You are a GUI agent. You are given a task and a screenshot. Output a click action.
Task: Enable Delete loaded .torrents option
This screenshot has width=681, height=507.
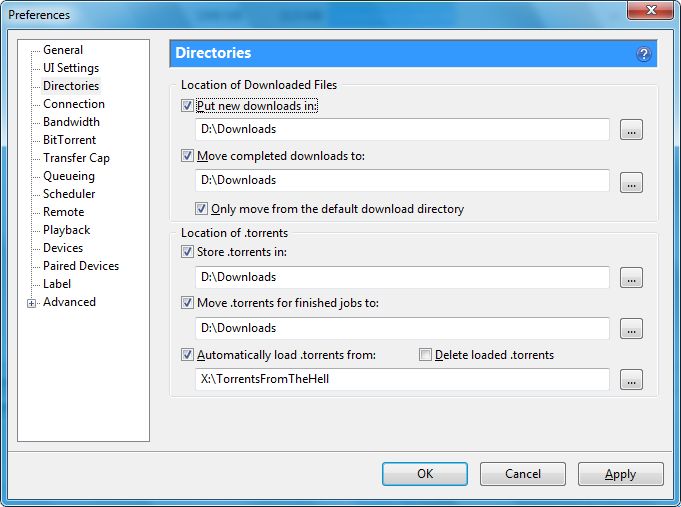click(426, 355)
